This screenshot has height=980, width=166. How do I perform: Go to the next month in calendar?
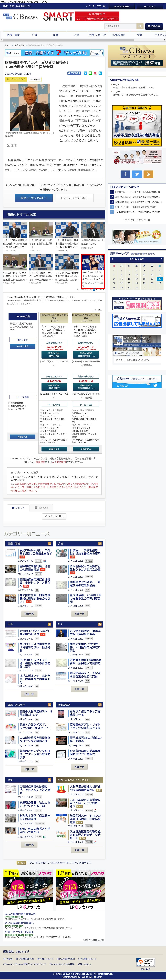(161, 259)
